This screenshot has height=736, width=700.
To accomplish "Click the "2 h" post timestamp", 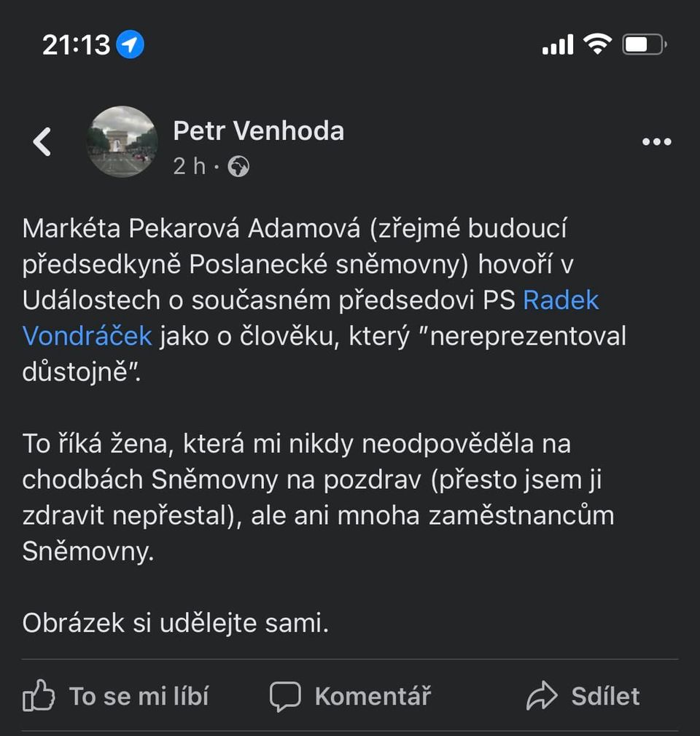I will point(190,167).
